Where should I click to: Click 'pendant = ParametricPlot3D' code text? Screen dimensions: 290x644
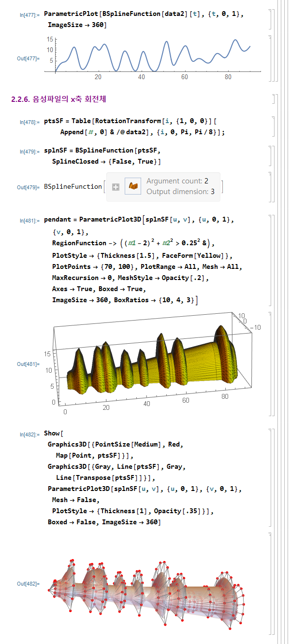pos(92,220)
